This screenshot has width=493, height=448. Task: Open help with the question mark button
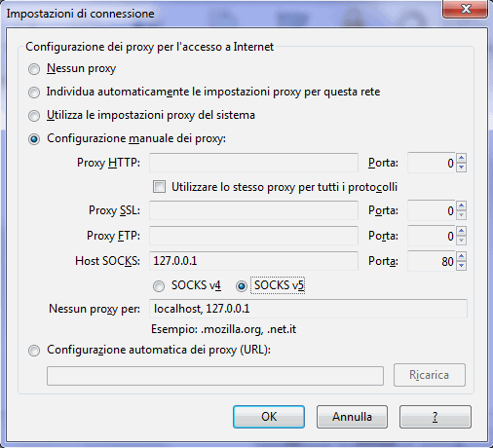436,417
